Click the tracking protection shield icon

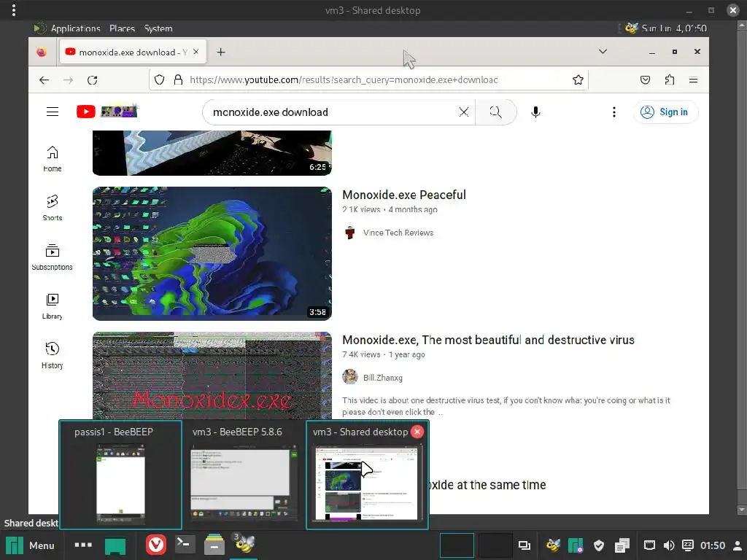pos(160,79)
